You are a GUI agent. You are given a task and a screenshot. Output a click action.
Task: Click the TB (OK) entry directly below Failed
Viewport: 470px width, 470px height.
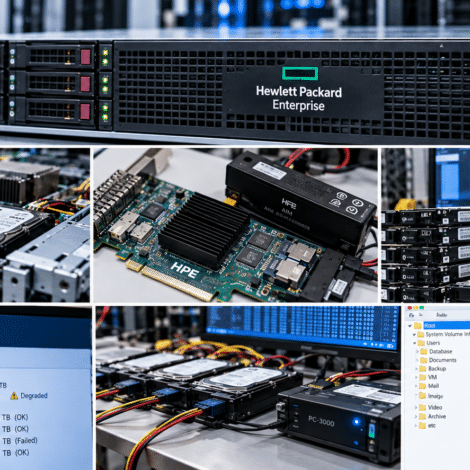pyautogui.click(x=16, y=453)
